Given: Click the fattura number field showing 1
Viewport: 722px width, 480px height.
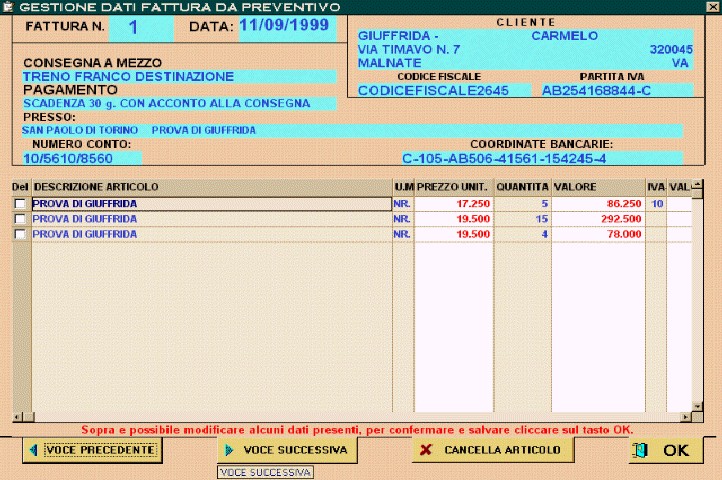Looking at the screenshot, I should 133,26.
